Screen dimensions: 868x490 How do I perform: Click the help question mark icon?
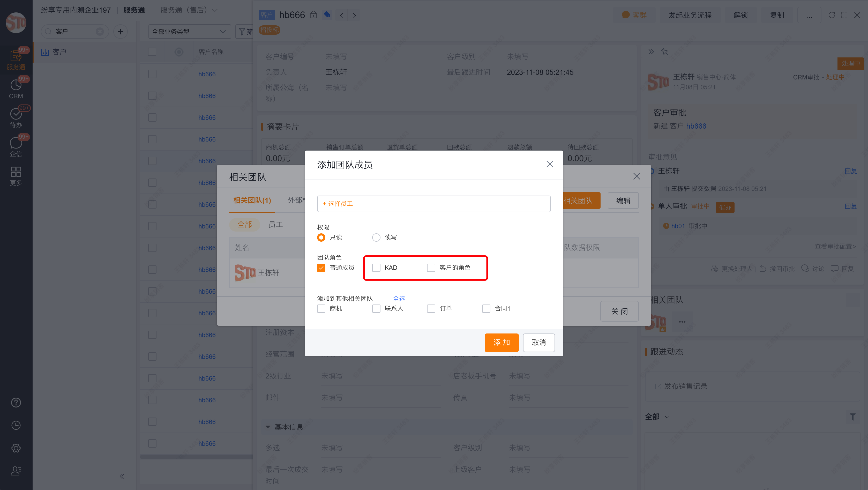click(16, 403)
